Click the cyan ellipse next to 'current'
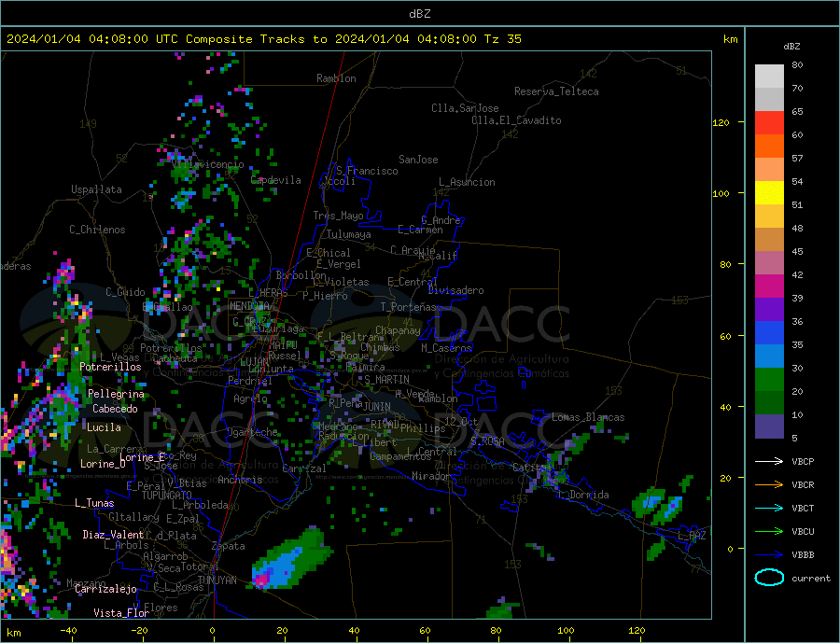Viewport: 840px width, 643px height. coord(769,578)
